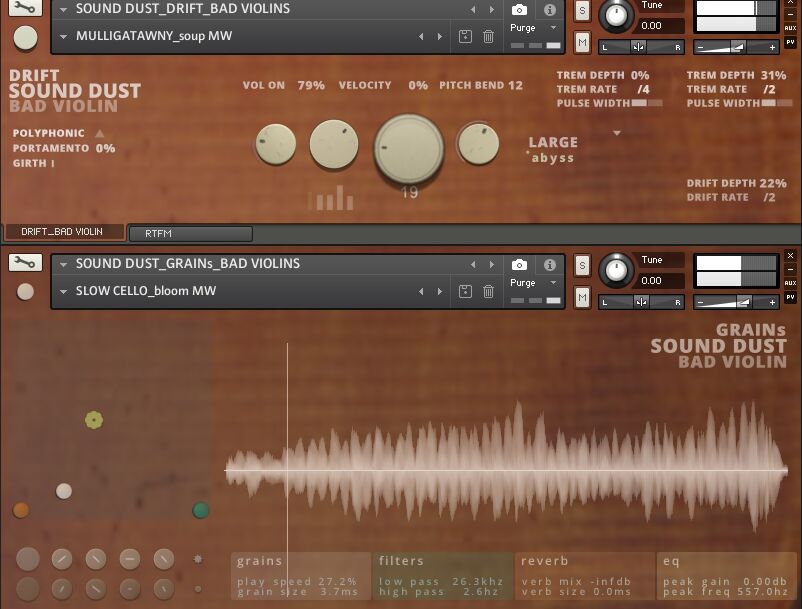Toggle AUX sends on DRIFT instrument
This screenshot has height=609, width=802.
pos(791,28)
